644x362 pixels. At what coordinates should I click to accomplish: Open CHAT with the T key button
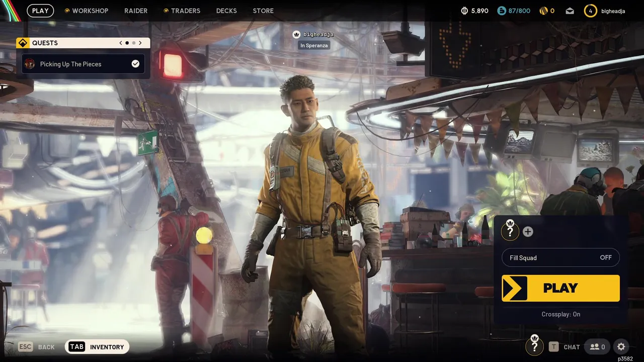[565, 346]
